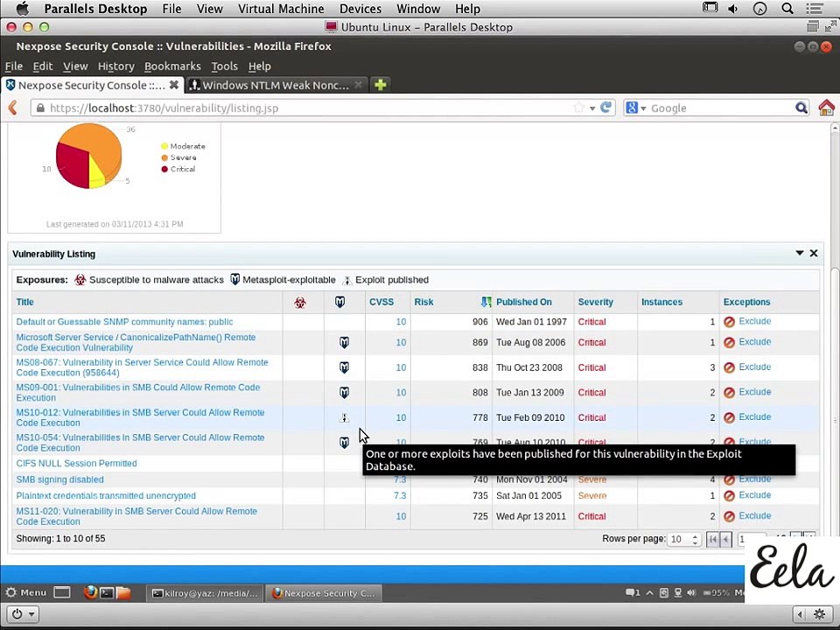This screenshot has height=630, width=840.
Task: Click Metasploit icon in MS10-054 row
Action: pyautogui.click(x=344, y=443)
